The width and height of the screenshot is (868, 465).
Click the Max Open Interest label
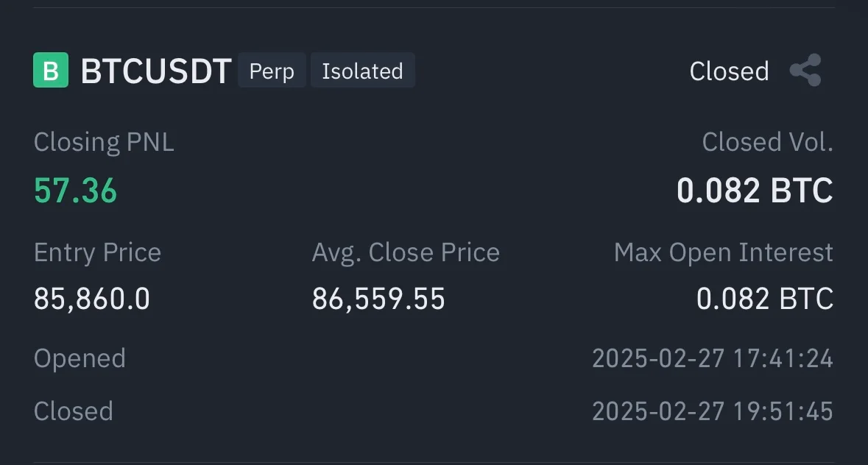point(723,252)
